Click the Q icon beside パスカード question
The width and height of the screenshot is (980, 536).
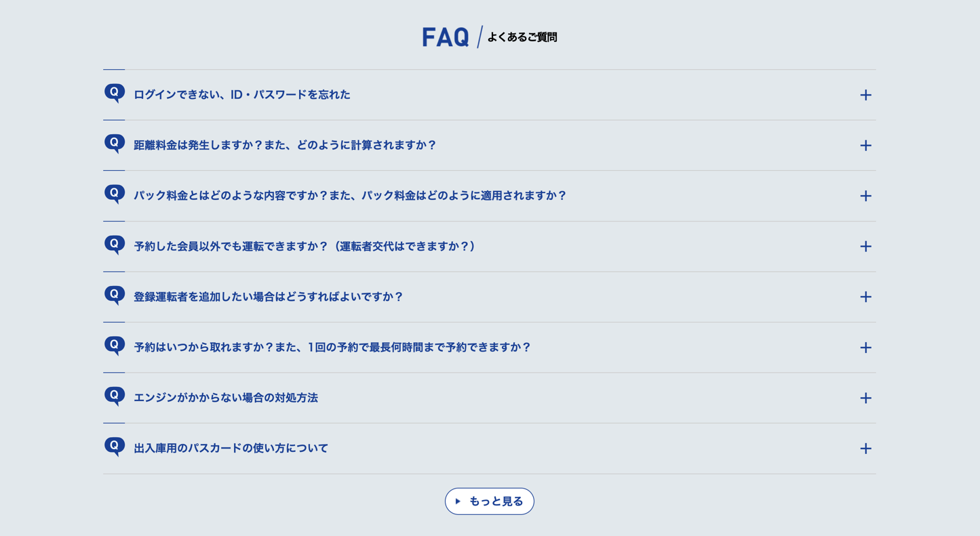coord(115,447)
